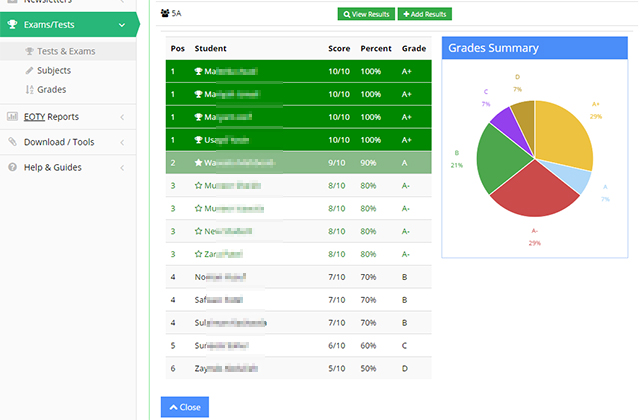Collapse the Exams/Tests menu chevron
Screen dimensions: 640x420
click(x=121, y=25)
